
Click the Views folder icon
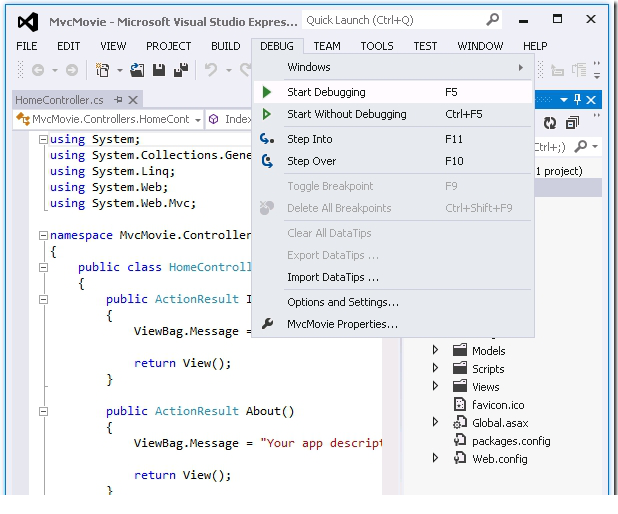(460, 386)
